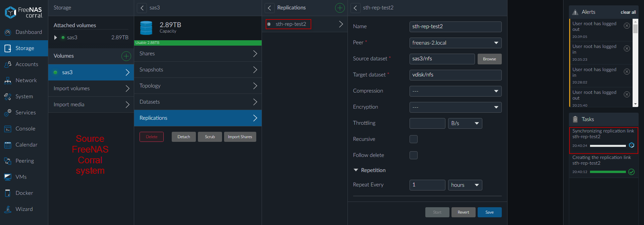Open the Peer dropdown freenas-2.local

click(x=455, y=43)
